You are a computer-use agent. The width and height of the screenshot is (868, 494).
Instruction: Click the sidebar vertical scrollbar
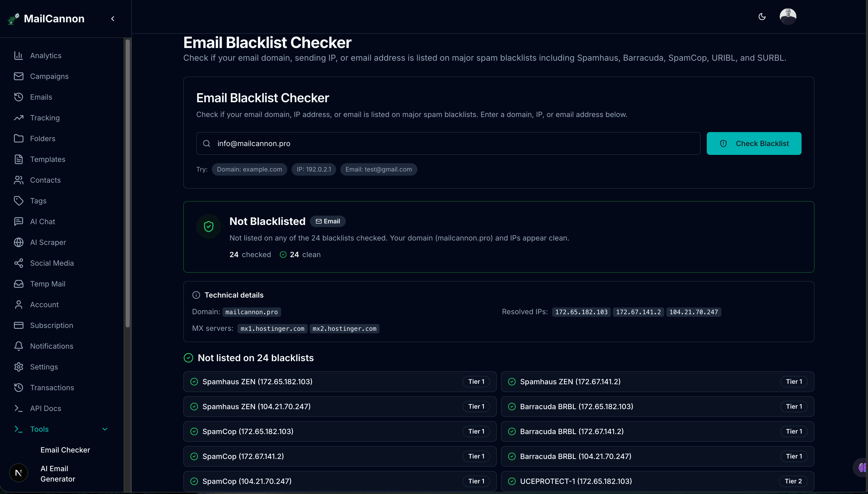tap(128, 183)
